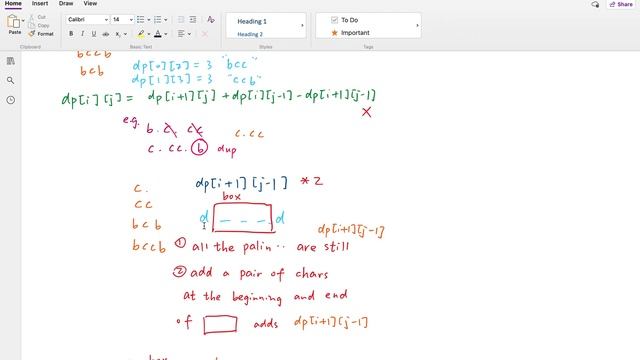Activate the Format painter
Screen dimensions: 640x360
41,34
